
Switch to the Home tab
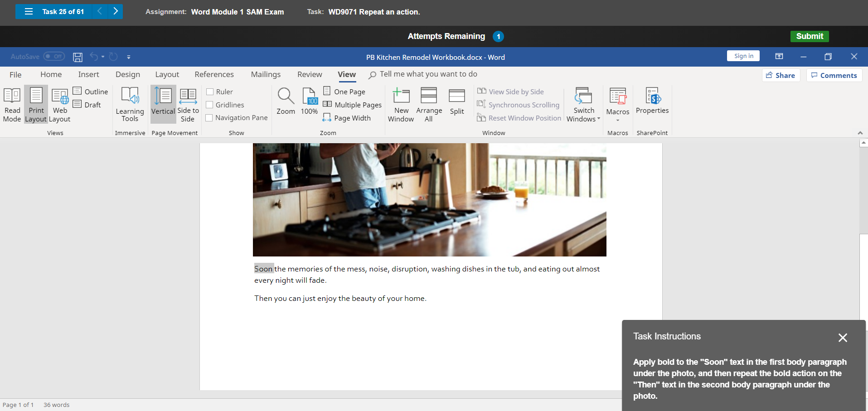pos(51,74)
